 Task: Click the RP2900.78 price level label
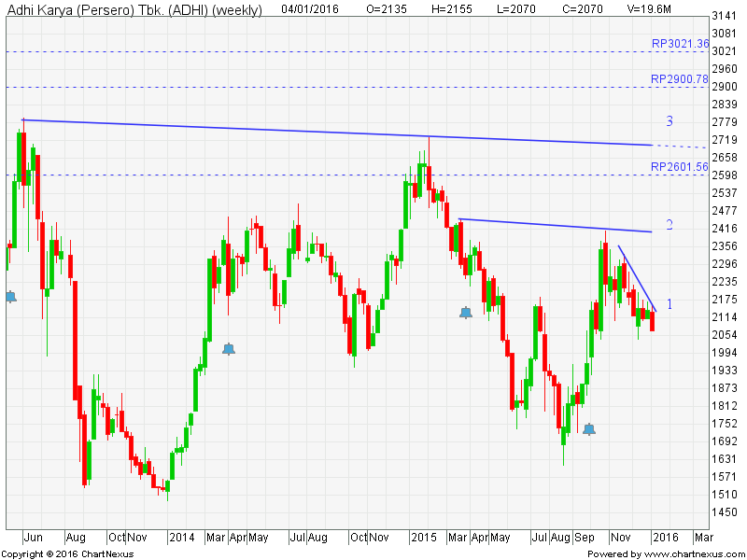point(680,79)
